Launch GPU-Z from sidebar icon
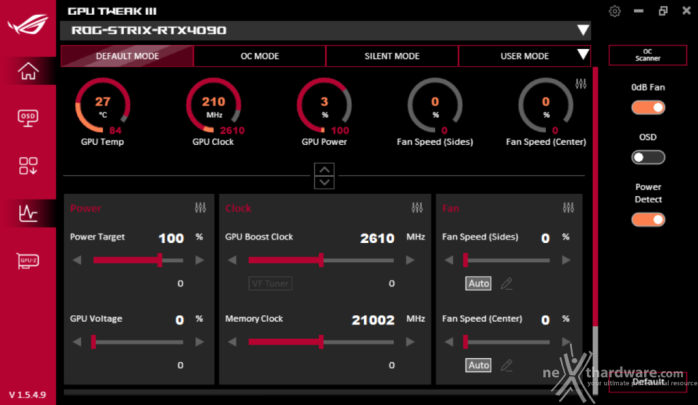Screen dimensions: 698x405 tap(28, 261)
